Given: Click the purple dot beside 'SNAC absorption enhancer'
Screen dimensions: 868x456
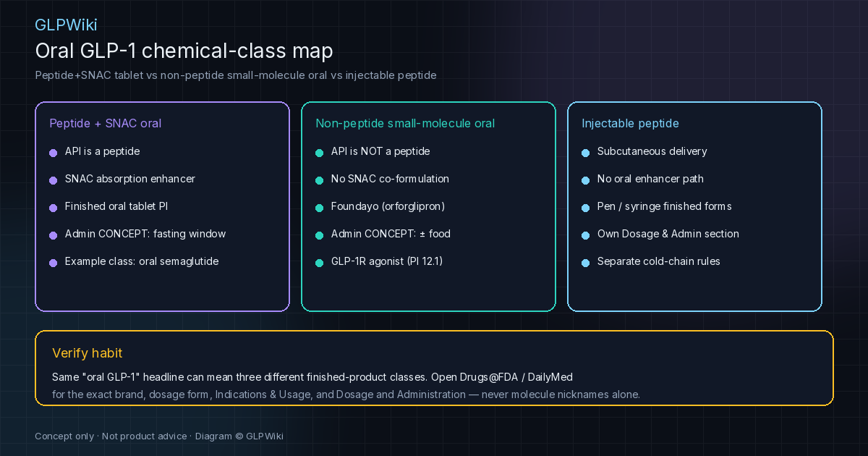Looking at the screenshot, I should click(x=53, y=180).
